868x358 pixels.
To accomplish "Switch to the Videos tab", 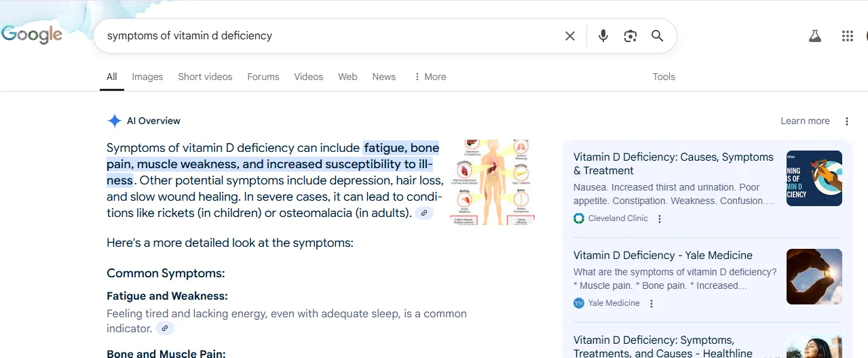I will tap(309, 77).
